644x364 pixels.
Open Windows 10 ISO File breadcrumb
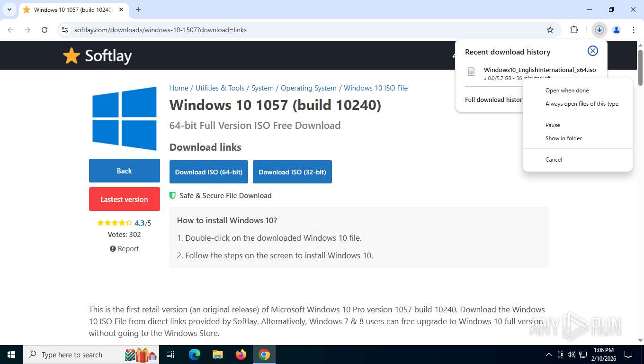(376, 88)
